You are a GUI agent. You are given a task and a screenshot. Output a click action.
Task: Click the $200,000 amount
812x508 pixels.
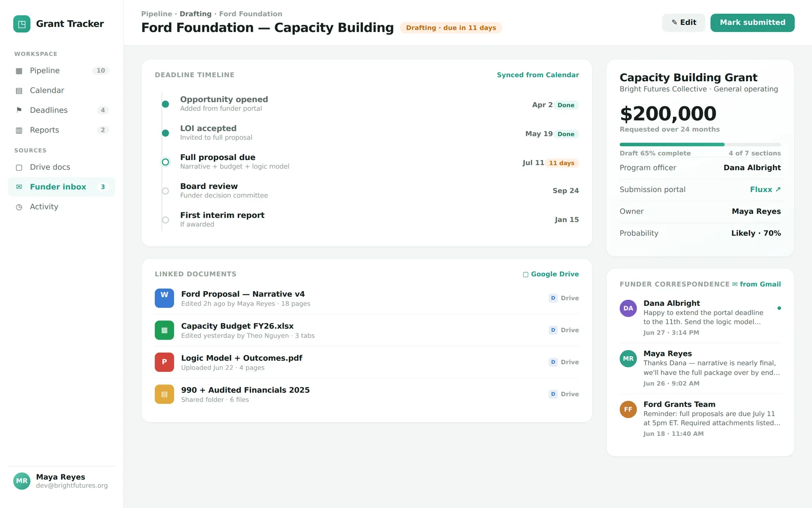click(668, 113)
